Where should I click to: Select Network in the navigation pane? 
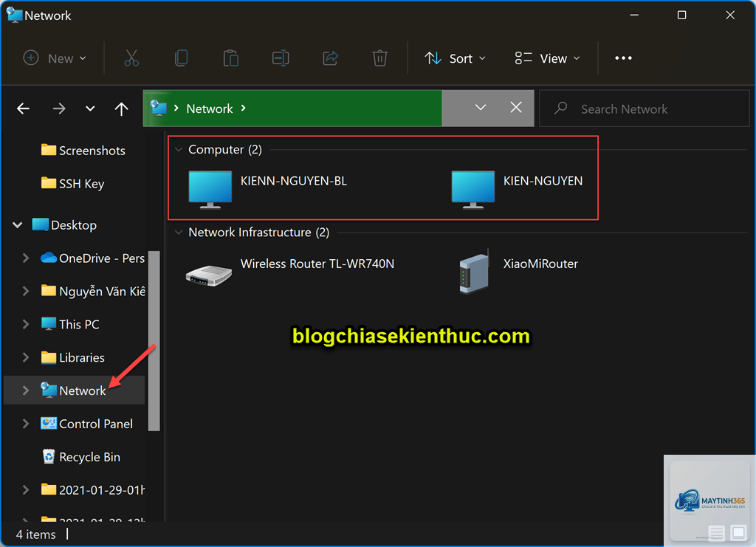coord(73,391)
